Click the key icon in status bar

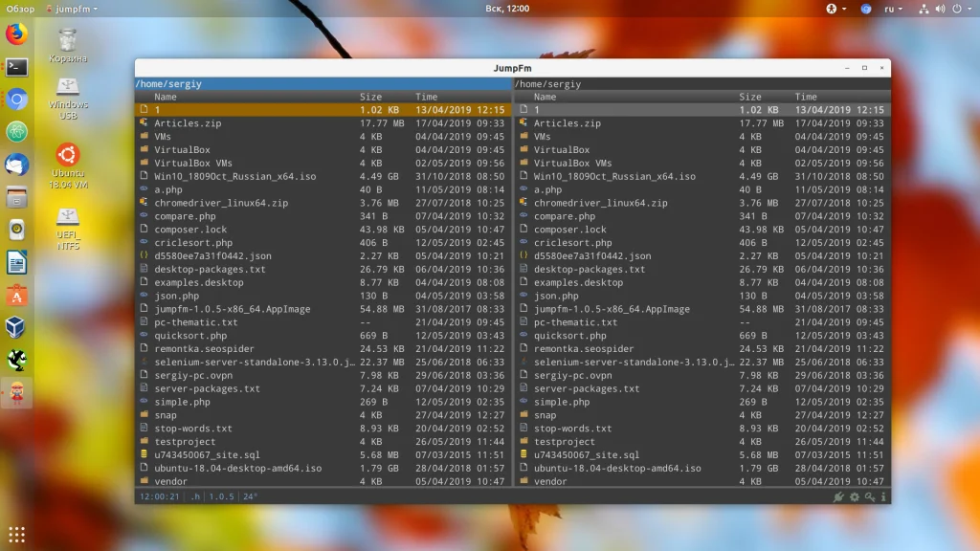(x=869, y=496)
